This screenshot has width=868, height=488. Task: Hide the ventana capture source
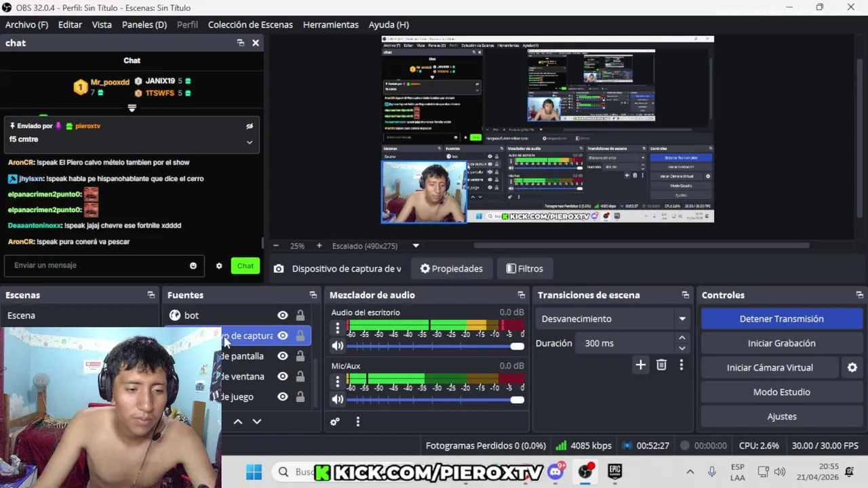(283, 376)
